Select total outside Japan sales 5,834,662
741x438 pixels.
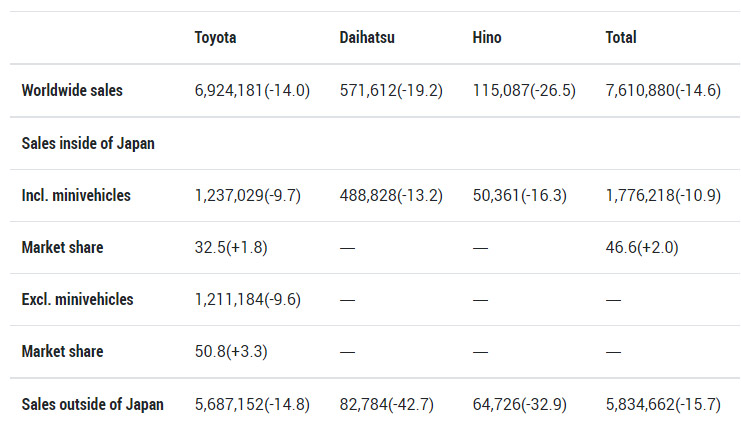pos(663,404)
